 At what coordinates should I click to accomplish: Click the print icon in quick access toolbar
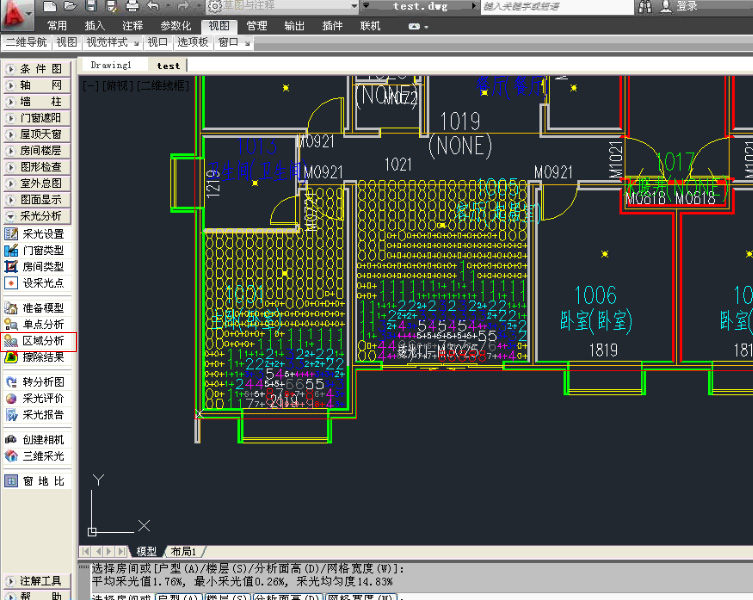coord(130,6)
